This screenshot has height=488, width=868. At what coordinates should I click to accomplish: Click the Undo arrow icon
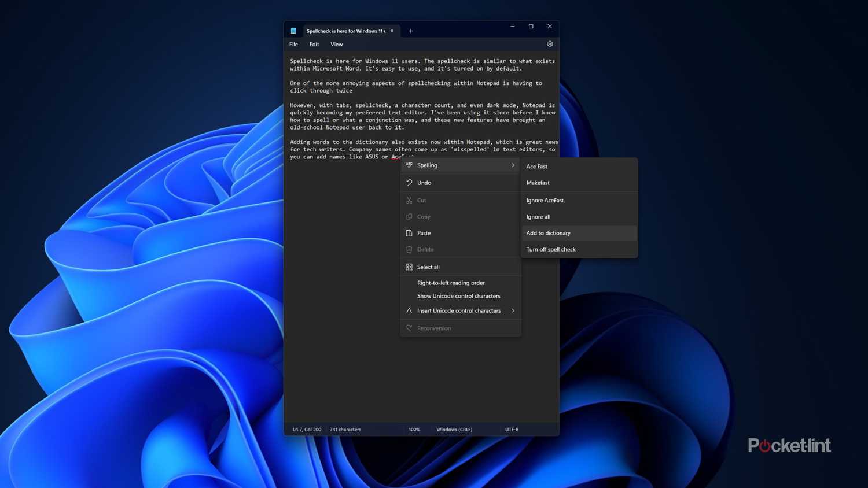[x=409, y=183]
